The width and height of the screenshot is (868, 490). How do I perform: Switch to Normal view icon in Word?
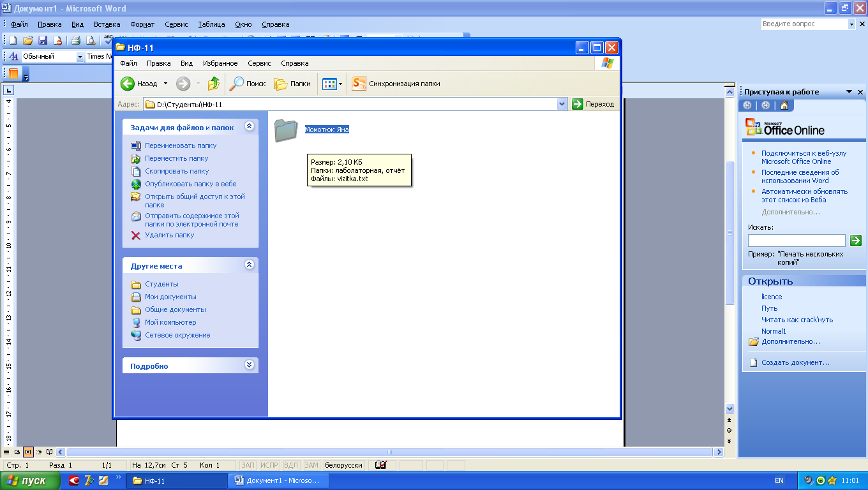[x=7, y=452]
